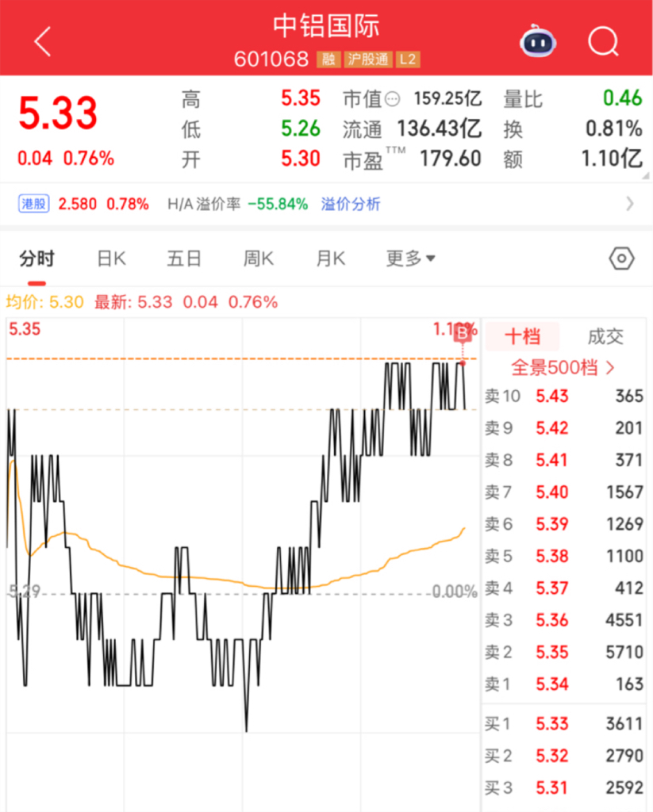This screenshot has width=653, height=812.
Task: Expand the H/A premium row chevron
Action: [630, 204]
